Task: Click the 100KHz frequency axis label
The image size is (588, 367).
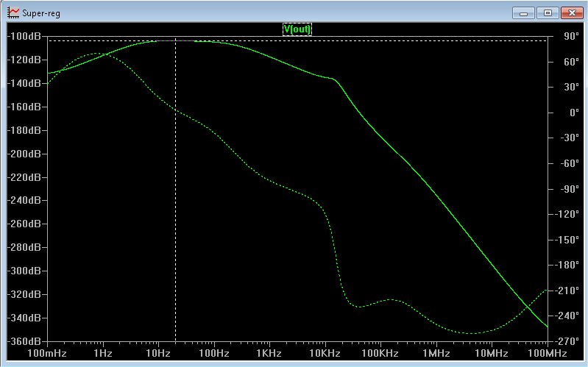Action: 380,353
